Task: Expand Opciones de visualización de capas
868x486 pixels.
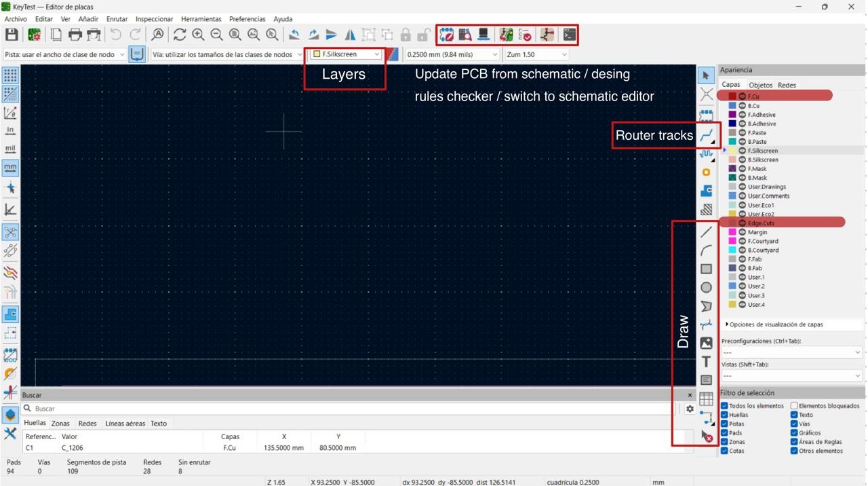Action: (774, 324)
